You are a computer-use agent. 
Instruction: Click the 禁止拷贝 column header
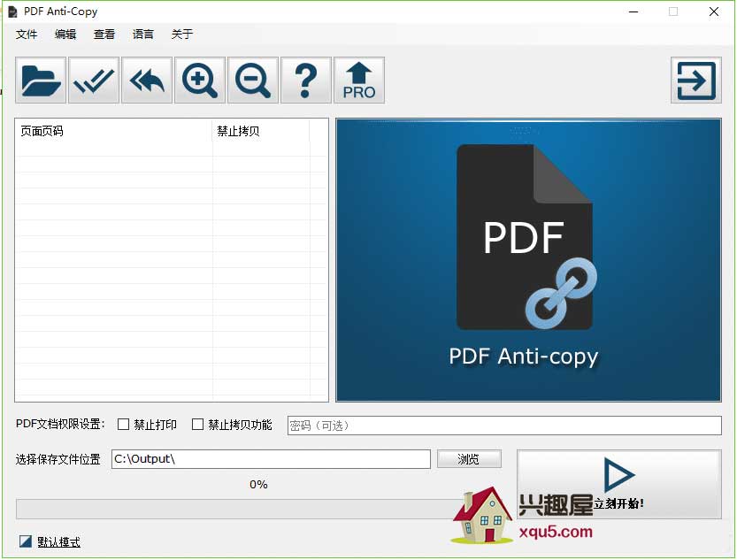click(261, 131)
